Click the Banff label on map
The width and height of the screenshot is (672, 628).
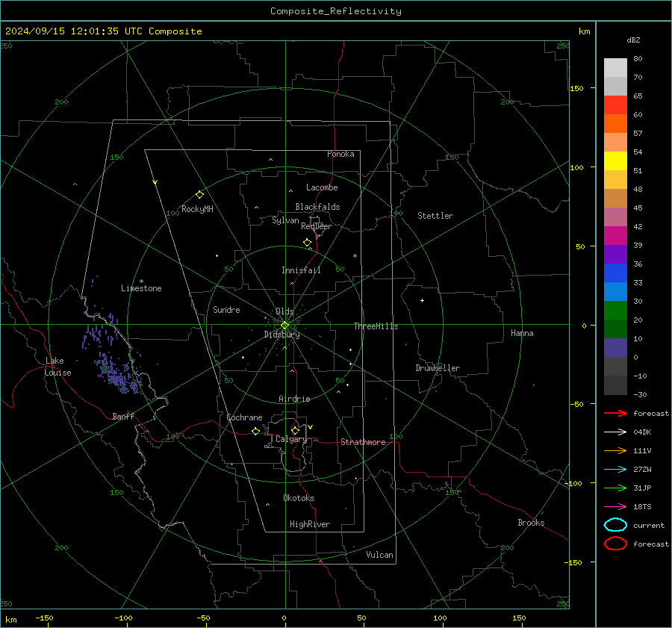tap(123, 416)
